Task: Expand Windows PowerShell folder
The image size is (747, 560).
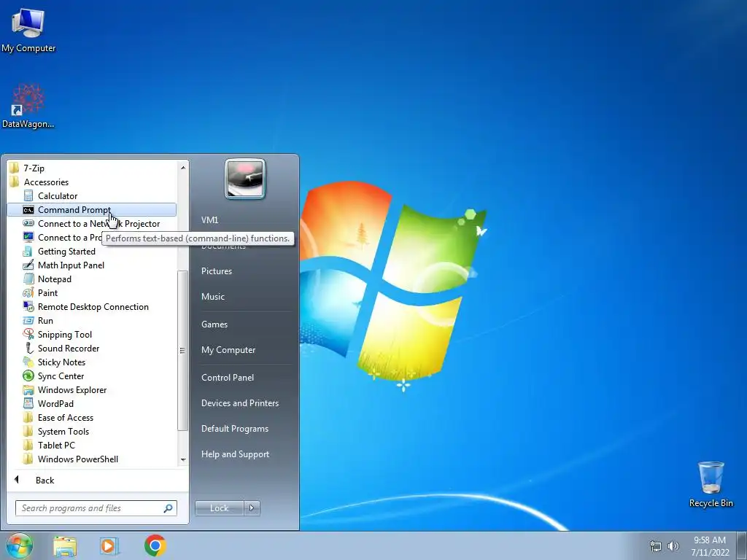Action: (x=77, y=459)
